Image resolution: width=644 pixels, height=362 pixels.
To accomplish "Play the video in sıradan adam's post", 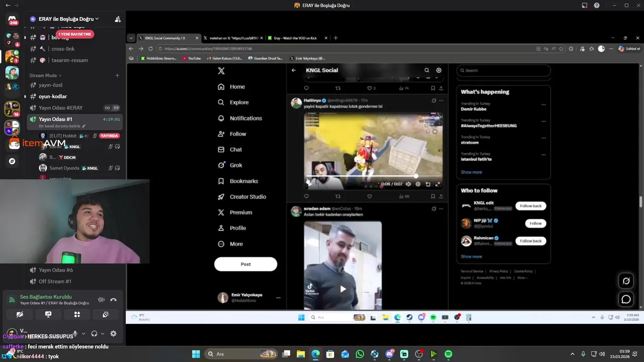I will [x=343, y=289].
